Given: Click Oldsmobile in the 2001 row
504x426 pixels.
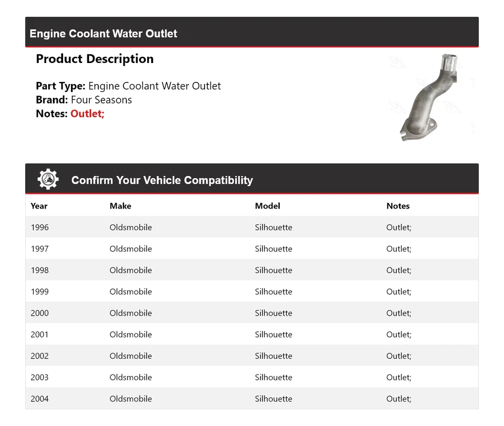Looking at the screenshot, I should point(131,335).
